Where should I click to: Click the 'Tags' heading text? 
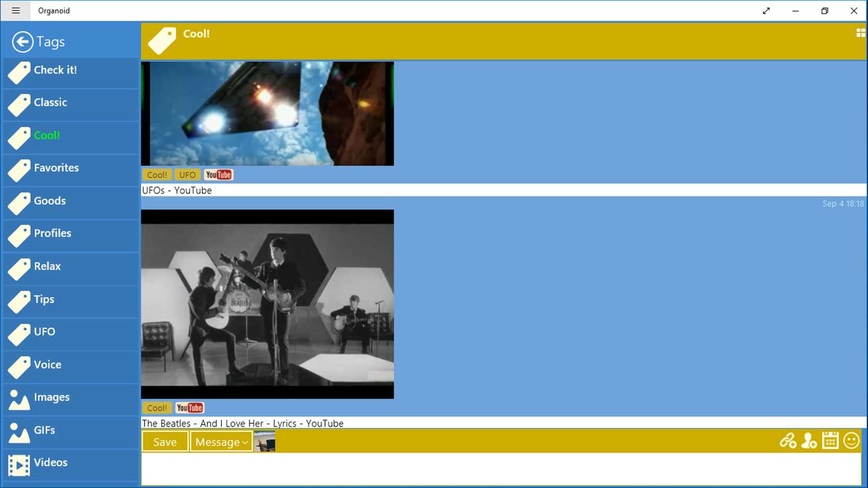point(51,42)
